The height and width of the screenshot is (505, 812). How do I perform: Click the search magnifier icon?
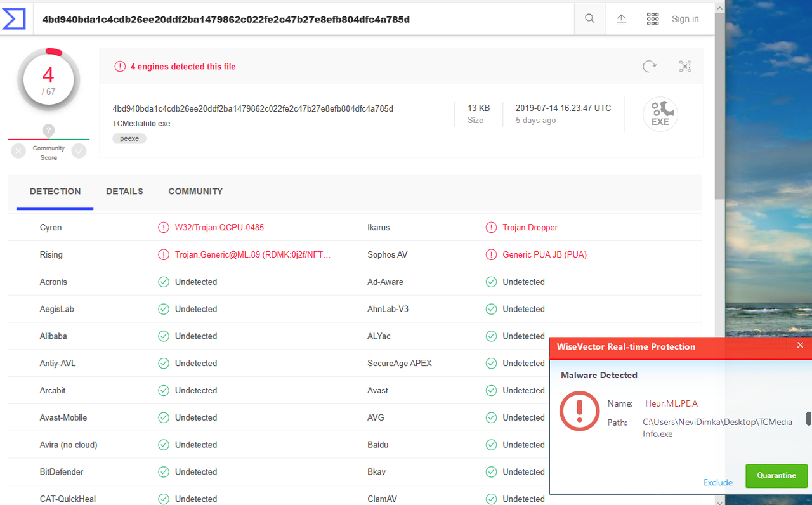pyautogui.click(x=590, y=19)
